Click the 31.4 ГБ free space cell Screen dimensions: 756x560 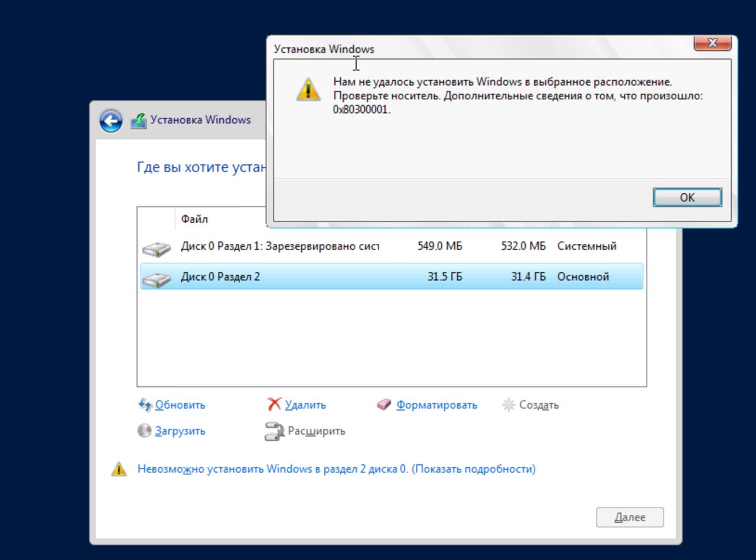[529, 276]
